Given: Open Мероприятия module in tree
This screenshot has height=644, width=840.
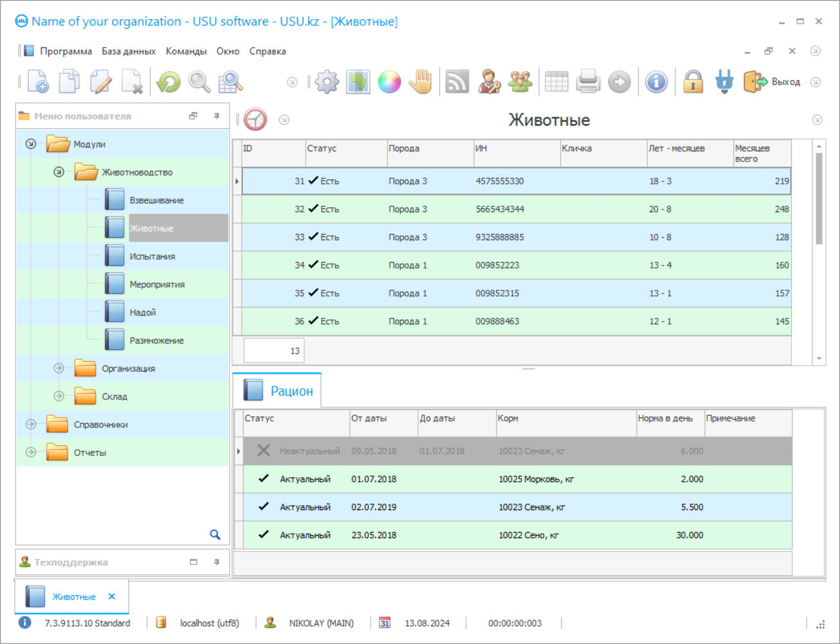Looking at the screenshot, I should (157, 285).
